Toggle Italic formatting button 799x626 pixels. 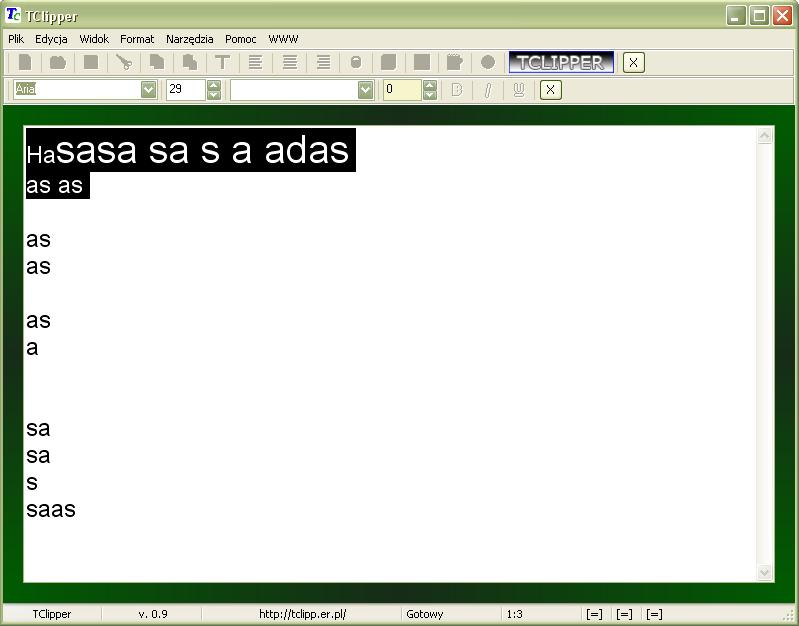pyautogui.click(x=488, y=90)
